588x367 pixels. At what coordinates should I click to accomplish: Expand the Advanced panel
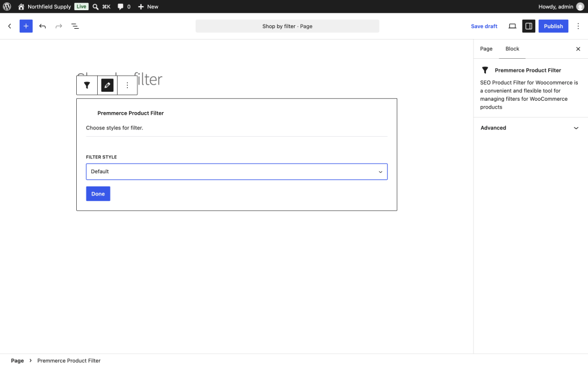coord(530,128)
